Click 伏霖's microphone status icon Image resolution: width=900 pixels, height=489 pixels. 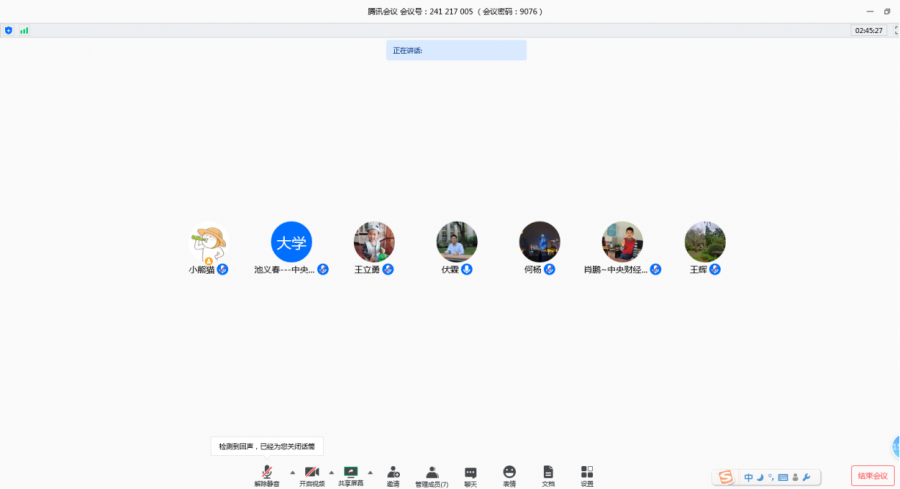466,270
